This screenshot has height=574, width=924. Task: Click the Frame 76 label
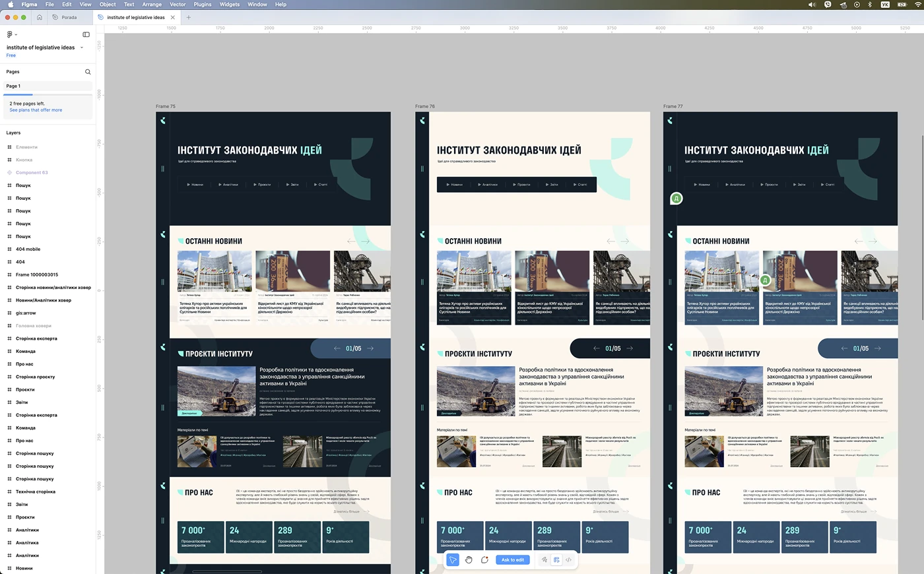click(424, 106)
